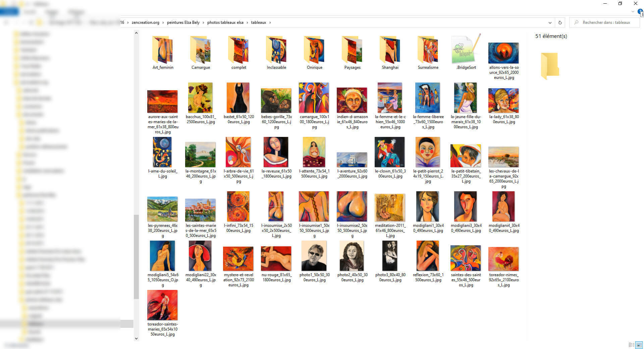Open the Camargue folder
The height and width of the screenshot is (349, 644).
pyautogui.click(x=201, y=50)
